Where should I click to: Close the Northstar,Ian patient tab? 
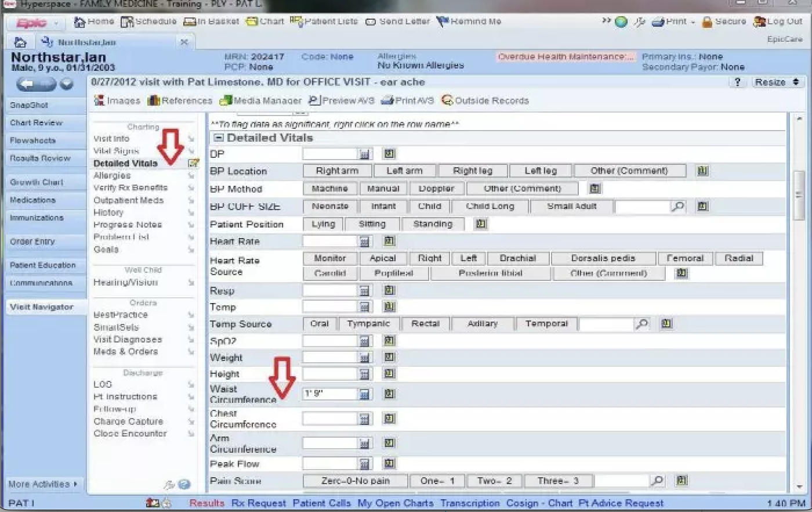184,42
